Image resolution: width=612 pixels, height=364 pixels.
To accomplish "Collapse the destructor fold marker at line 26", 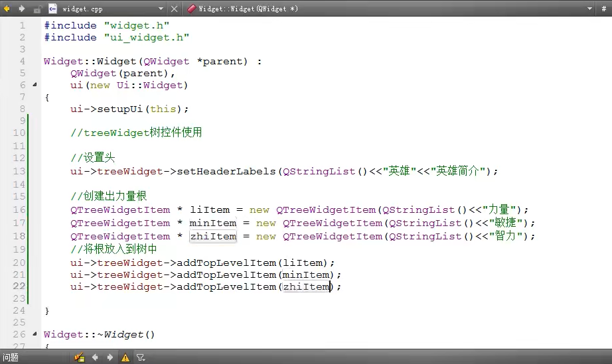I will (x=35, y=334).
